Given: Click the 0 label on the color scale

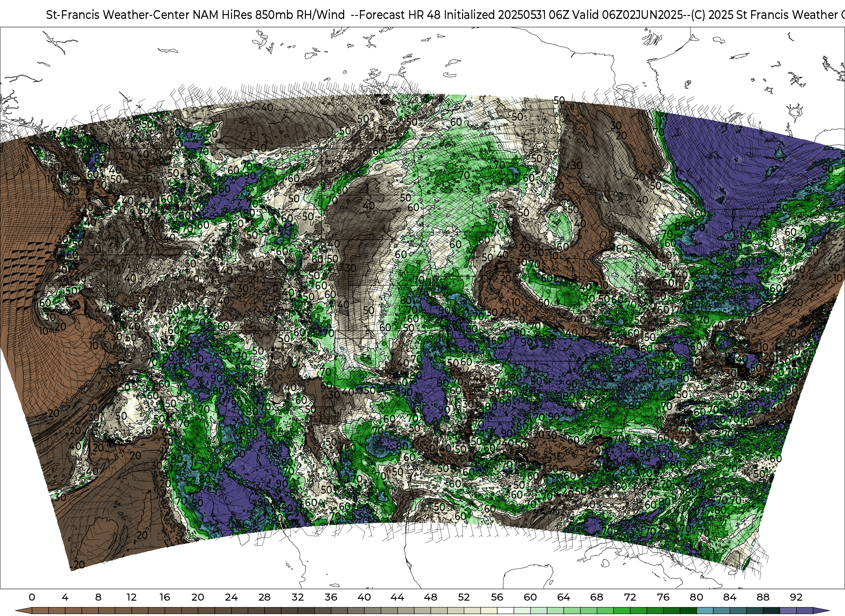Looking at the screenshot, I should (32, 598).
